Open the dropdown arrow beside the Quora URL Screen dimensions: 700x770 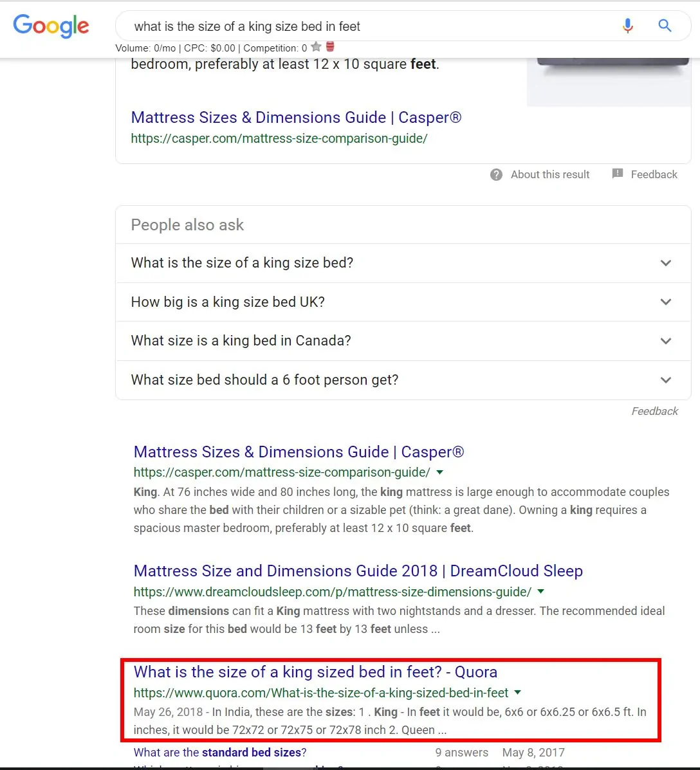pos(518,693)
